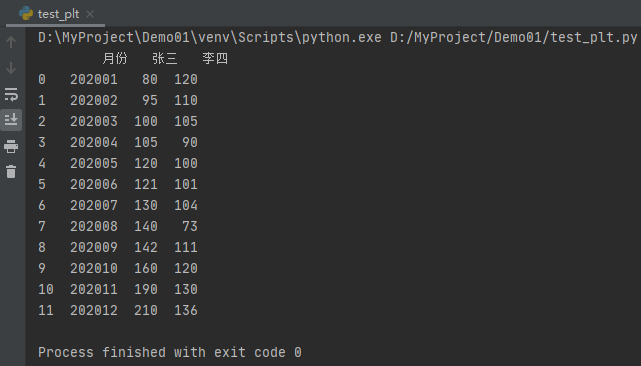Toggle Scroll to End of console
This screenshot has height=366, width=641.
click(x=11, y=119)
